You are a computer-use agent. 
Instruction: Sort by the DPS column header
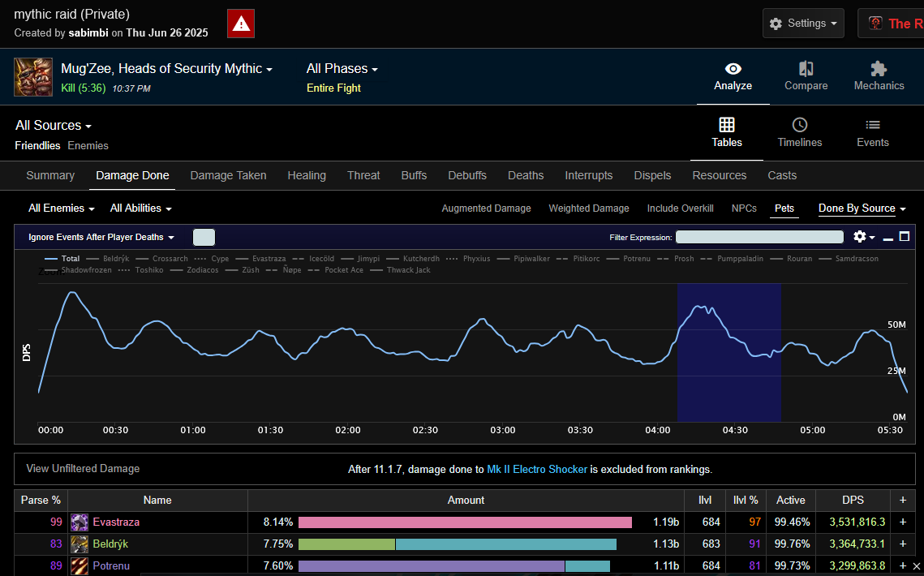tap(853, 500)
